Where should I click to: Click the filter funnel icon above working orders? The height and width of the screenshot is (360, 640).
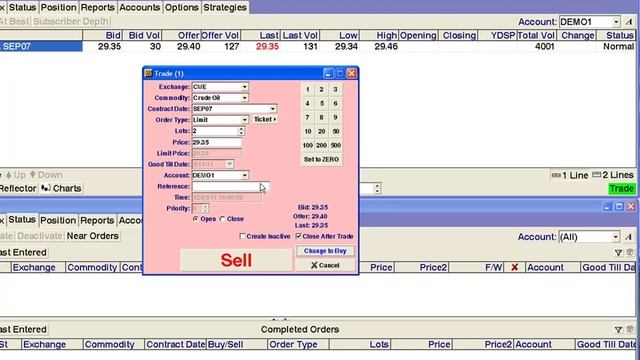618,253
